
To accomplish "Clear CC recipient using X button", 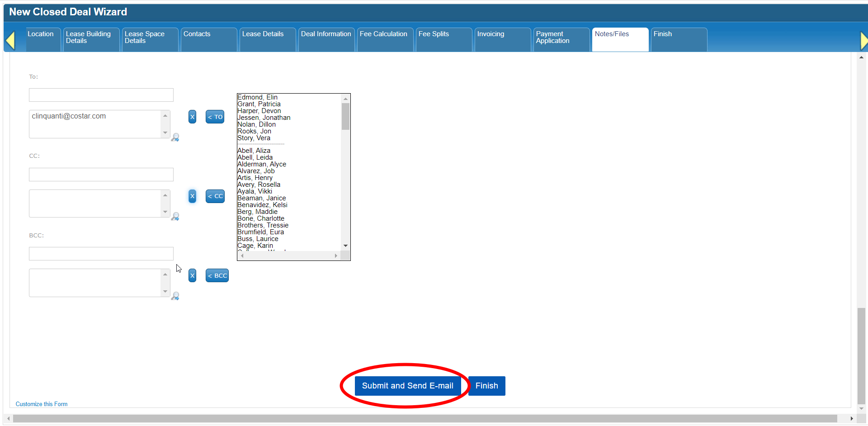I will (192, 196).
